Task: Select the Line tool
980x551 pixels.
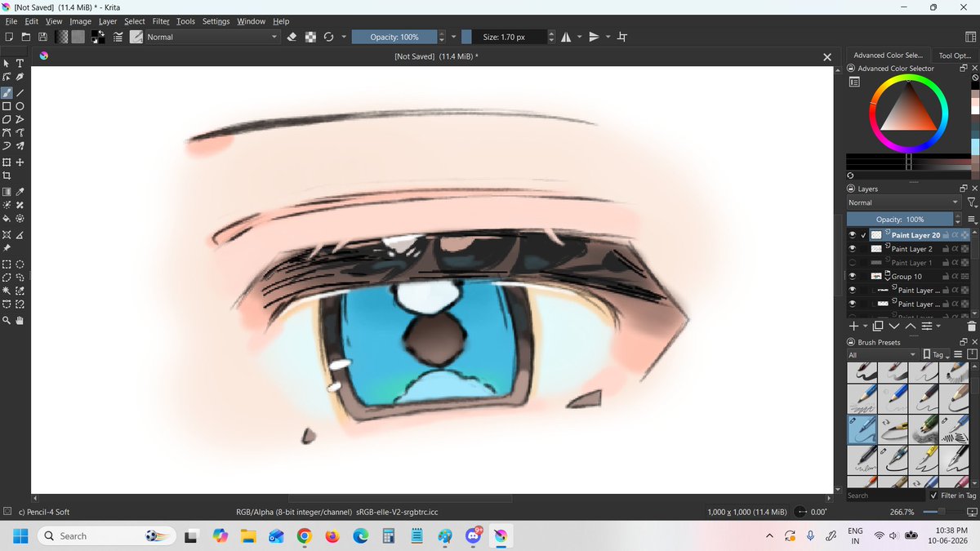Action: [20, 93]
